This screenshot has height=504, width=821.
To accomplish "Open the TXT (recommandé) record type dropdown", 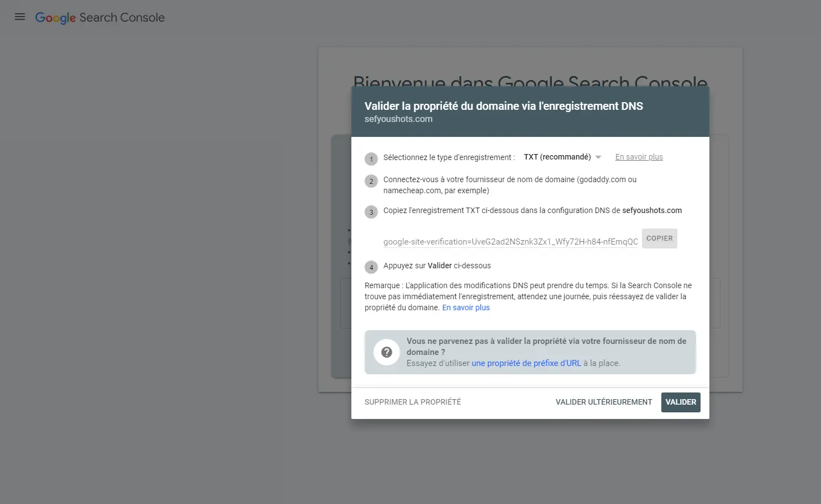I will [562, 157].
